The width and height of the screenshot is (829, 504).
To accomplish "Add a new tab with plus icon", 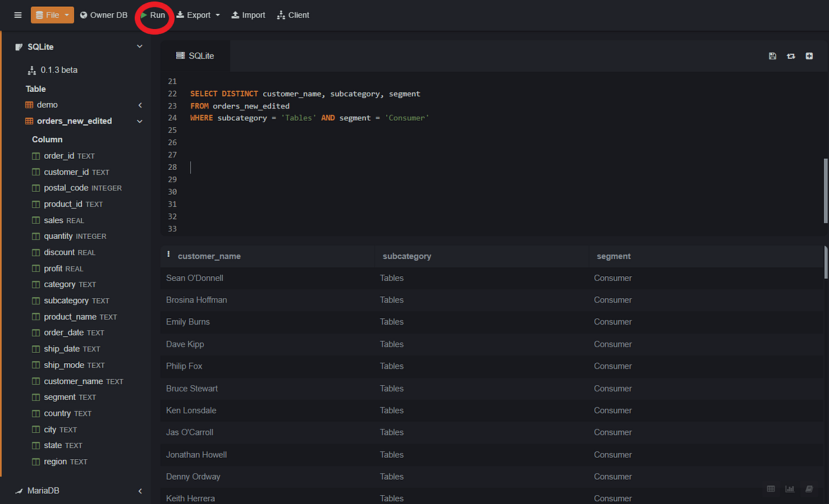I will coord(809,56).
